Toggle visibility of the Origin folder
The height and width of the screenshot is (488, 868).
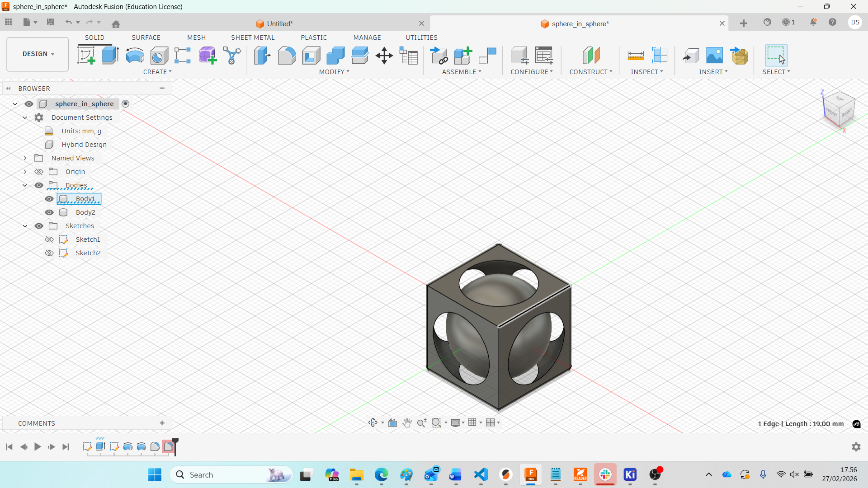pyautogui.click(x=39, y=172)
